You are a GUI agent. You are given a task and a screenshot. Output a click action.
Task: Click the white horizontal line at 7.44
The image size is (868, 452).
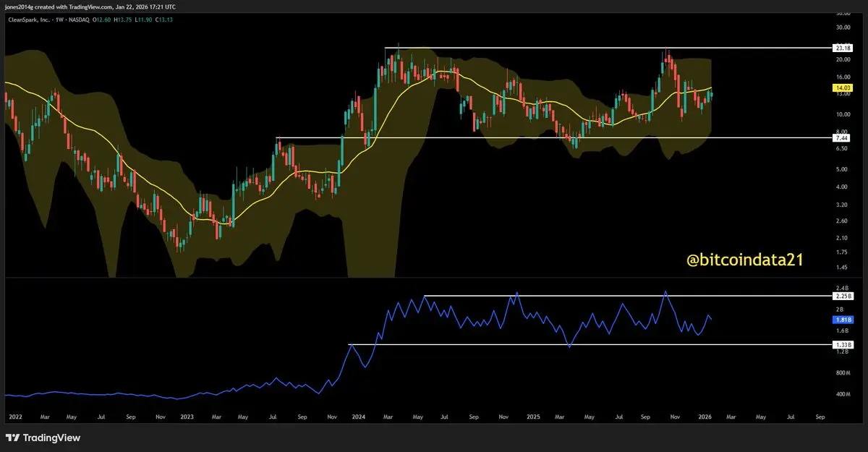(553, 137)
